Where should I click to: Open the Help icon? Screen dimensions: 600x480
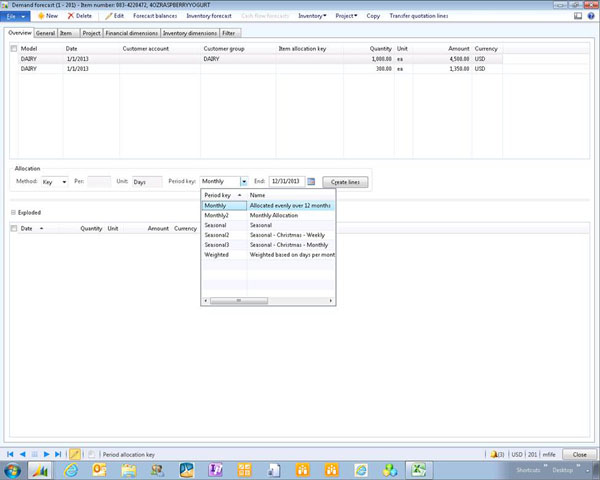pyautogui.click(x=591, y=16)
